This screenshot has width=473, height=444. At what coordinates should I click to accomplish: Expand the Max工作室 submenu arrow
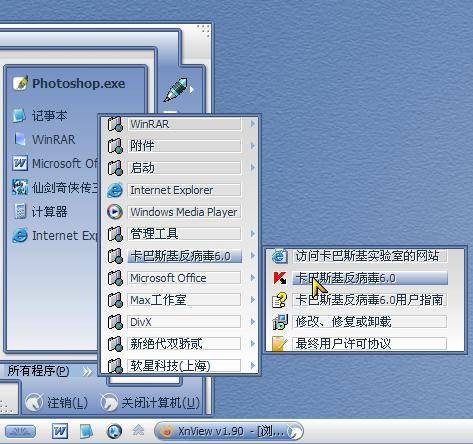tap(253, 300)
